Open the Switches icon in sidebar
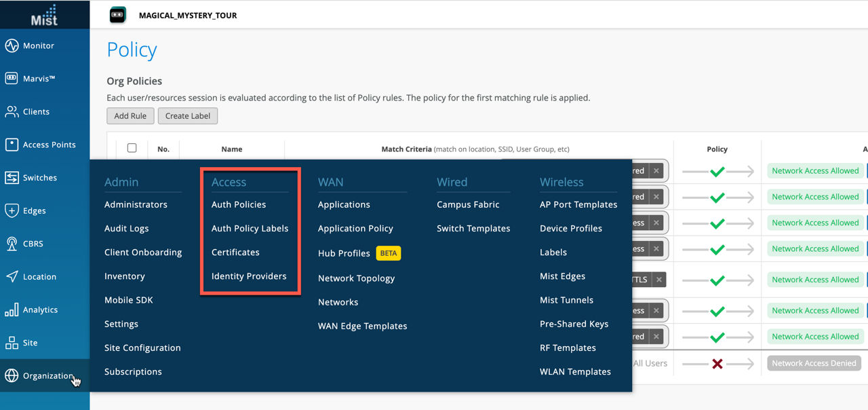The width and height of the screenshot is (868, 410). click(12, 178)
